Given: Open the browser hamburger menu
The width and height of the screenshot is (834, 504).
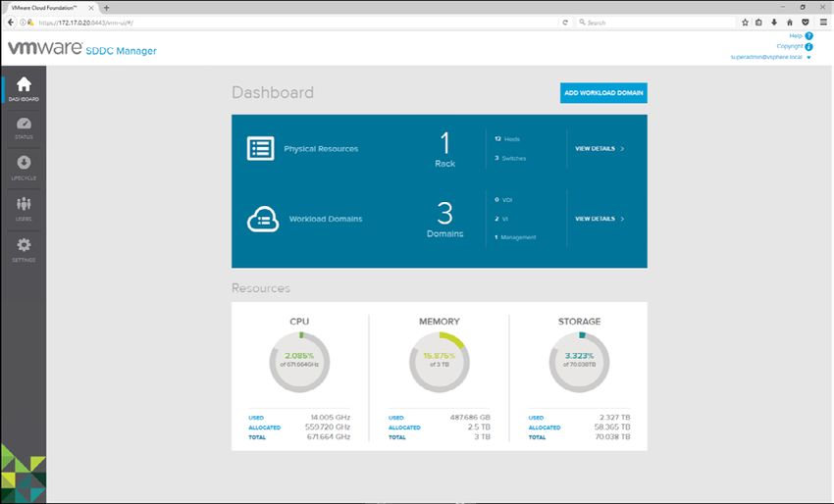Looking at the screenshot, I should pyautogui.click(x=823, y=23).
